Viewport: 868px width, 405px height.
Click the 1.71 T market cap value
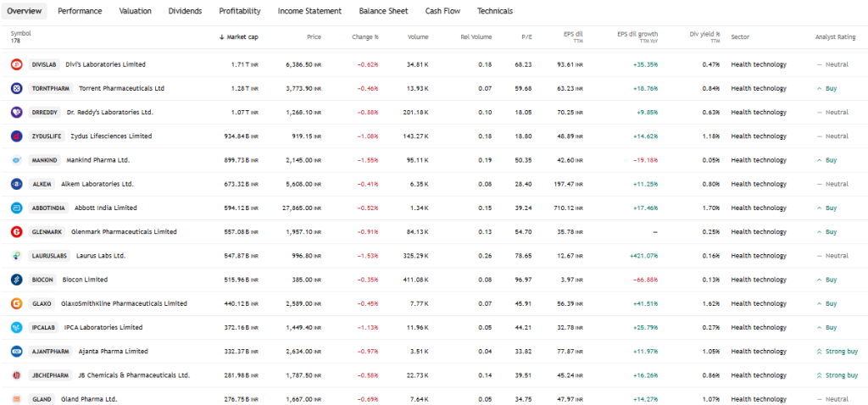click(x=245, y=64)
